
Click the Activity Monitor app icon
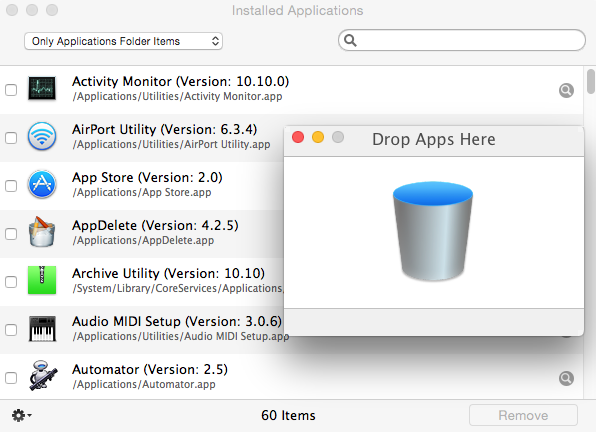[42, 89]
